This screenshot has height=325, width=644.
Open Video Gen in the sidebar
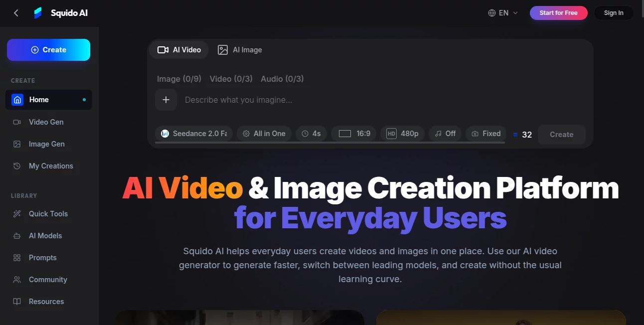coord(48,122)
